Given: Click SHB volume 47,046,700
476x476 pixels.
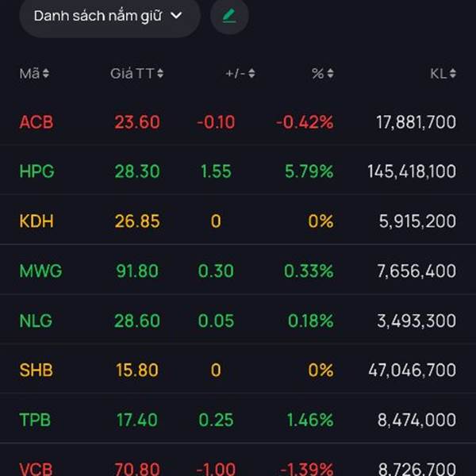Looking at the screenshot, I should click(412, 370).
